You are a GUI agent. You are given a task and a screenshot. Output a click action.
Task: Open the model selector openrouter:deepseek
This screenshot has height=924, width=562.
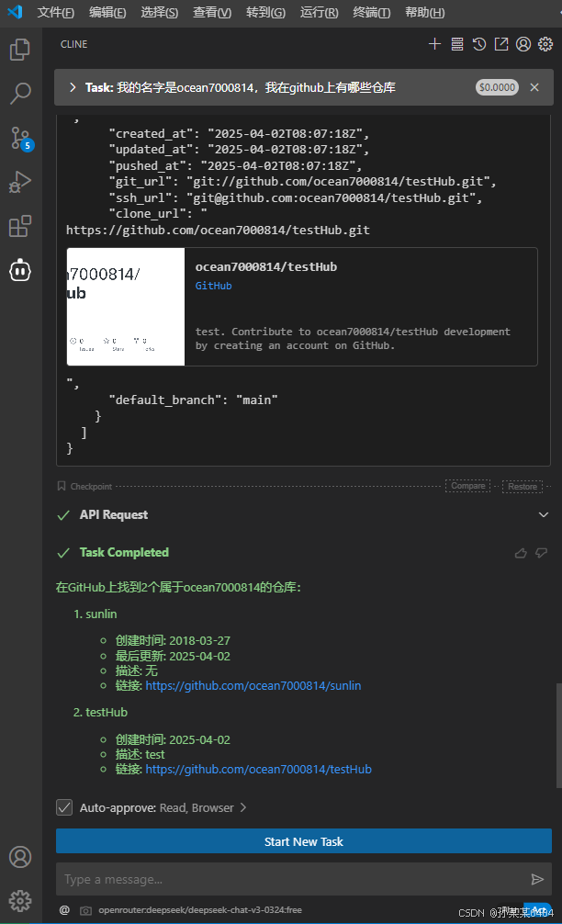pos(199,910)
